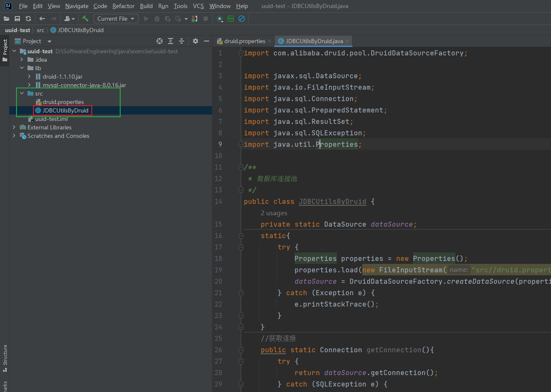The image size is (551, 392).
Task: Click Select Opened File crosshair icon
Action: (x=160, y=41)
